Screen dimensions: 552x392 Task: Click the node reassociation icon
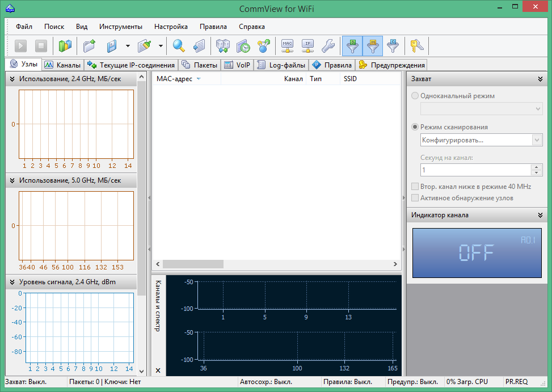[264, 46]
